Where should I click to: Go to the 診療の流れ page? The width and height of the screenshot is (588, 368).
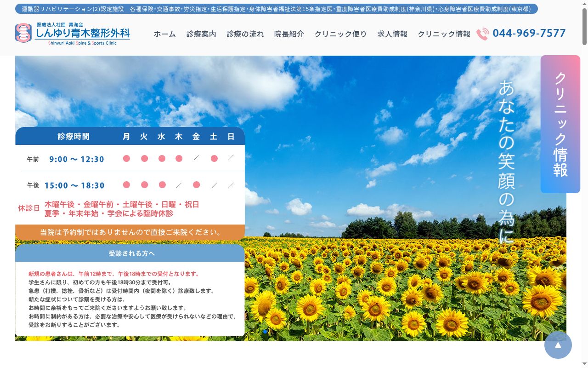245,34
